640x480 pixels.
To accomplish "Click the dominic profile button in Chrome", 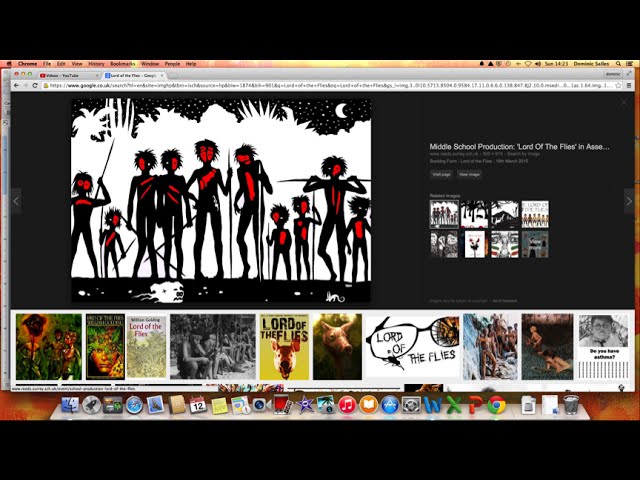I will click(613, 74).
